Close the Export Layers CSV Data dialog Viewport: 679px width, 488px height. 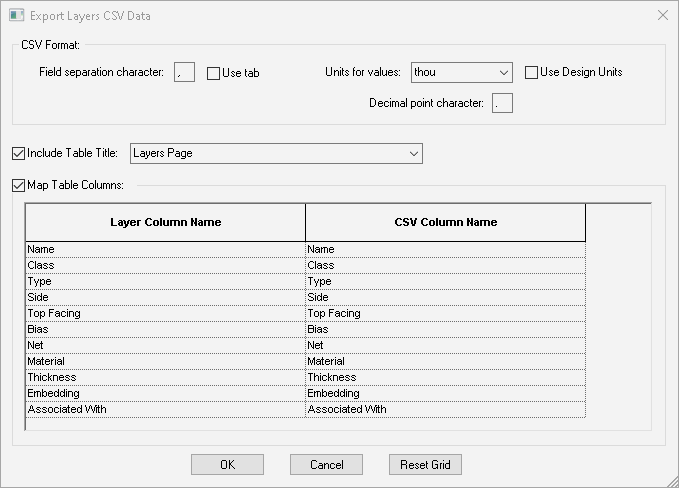point(662,16)
